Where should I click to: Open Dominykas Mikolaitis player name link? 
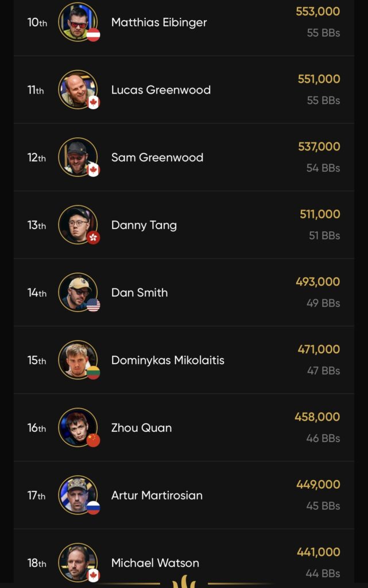coord(168,360)
